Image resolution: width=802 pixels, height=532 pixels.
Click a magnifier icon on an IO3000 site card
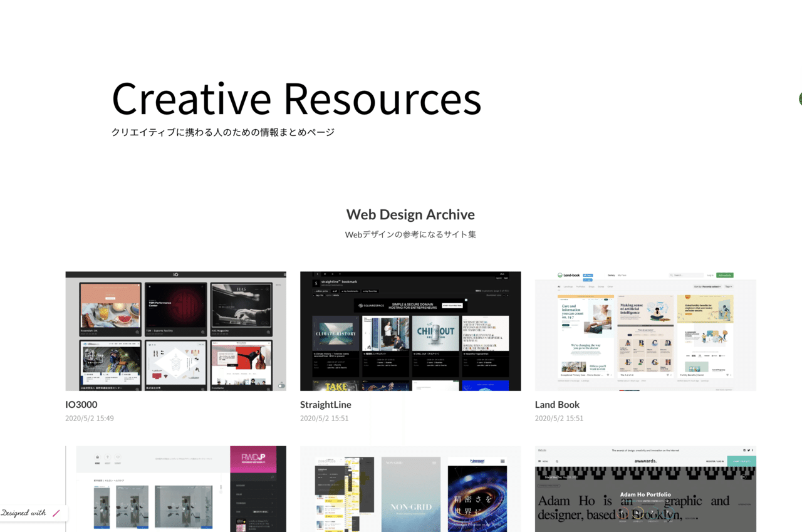tap(137, 332)
